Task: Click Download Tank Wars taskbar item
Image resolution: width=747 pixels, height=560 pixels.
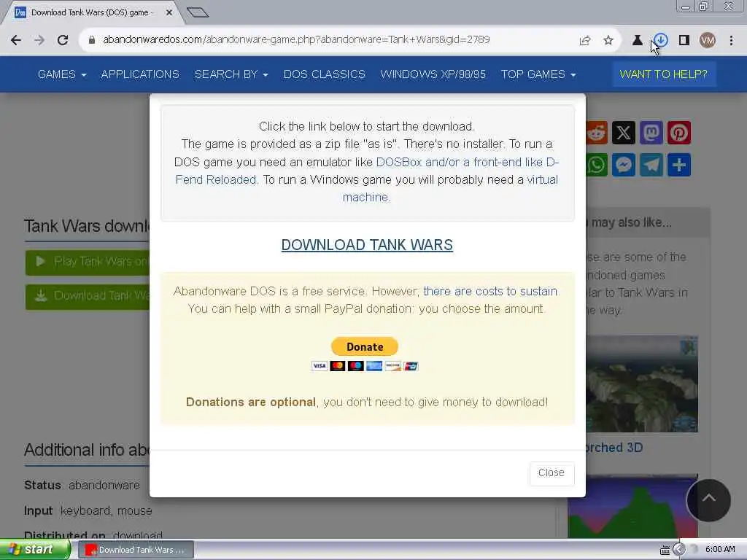Action: point(136,550)
